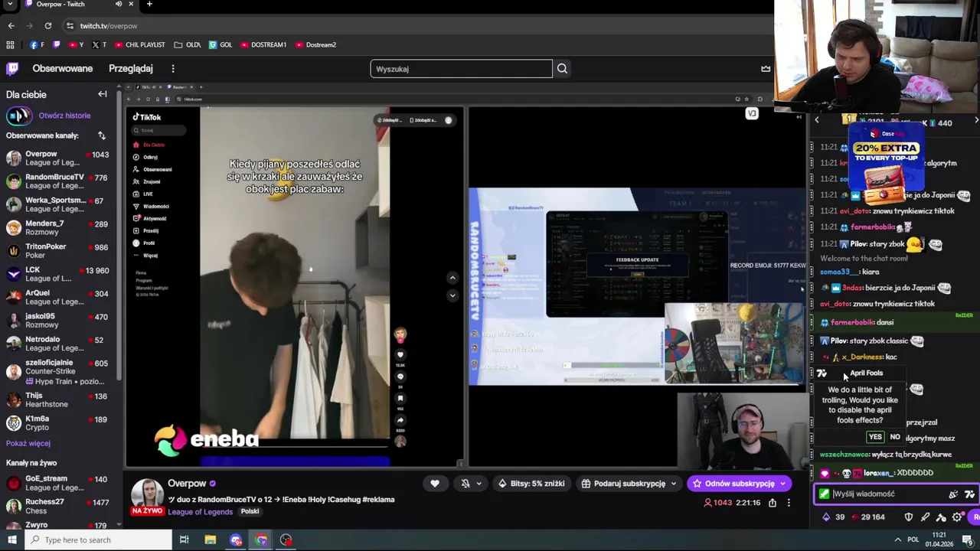This screenshot has width=980, height=551.
Task: Go to next TikTok video with down arrow
Action: [452, 295]
